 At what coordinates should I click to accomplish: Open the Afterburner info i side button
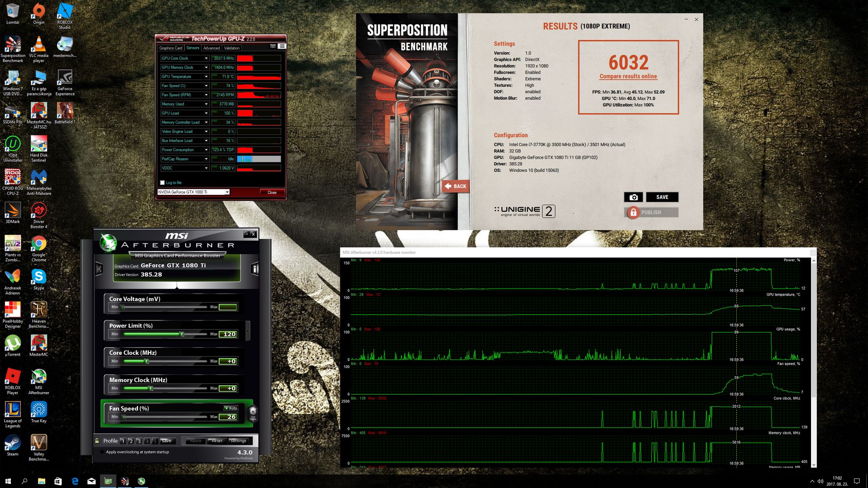[254, 269]
